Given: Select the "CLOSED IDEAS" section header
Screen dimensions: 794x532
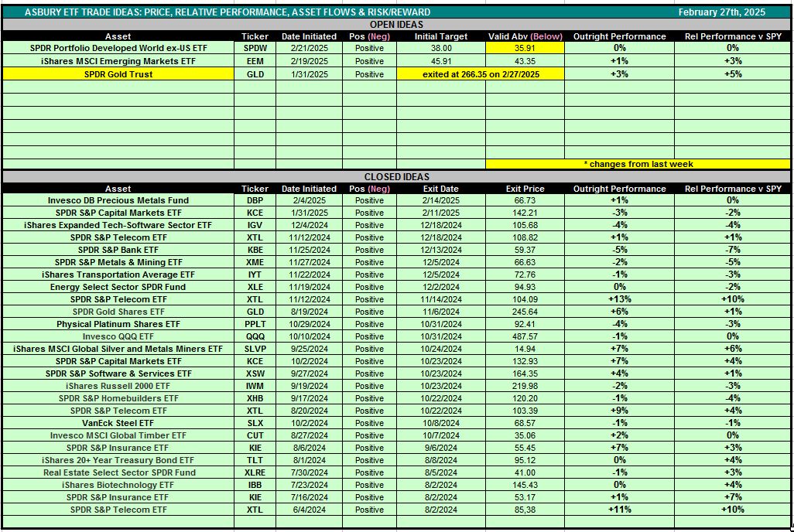Looking at the screenshot, I should point(396,177).
